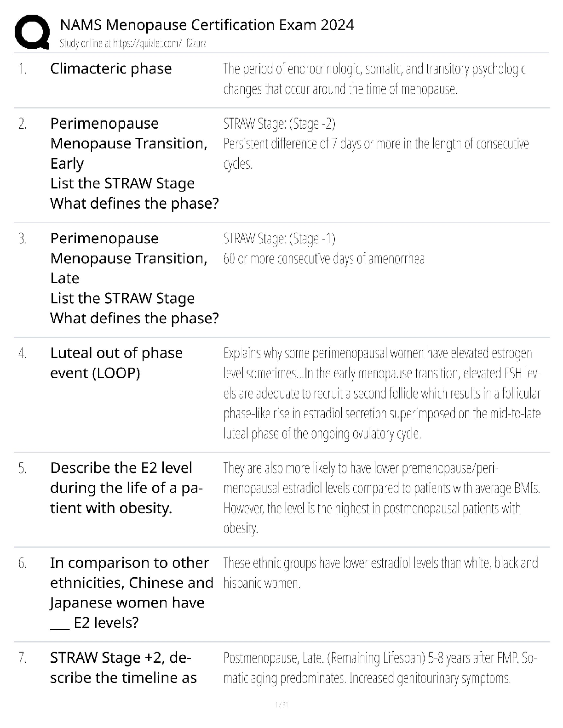Click the Climacteric phase definition text

[x=374, y=79]
